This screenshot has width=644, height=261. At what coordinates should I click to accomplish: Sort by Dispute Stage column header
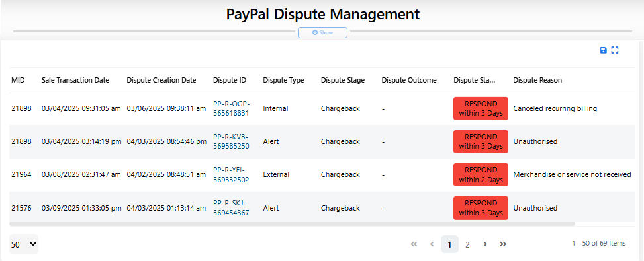[343, 80]
